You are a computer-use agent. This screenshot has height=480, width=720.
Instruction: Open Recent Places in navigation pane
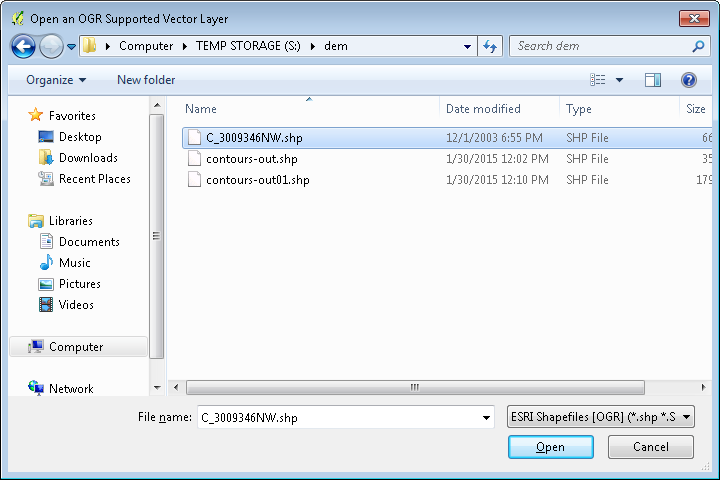tap(95, 179)
